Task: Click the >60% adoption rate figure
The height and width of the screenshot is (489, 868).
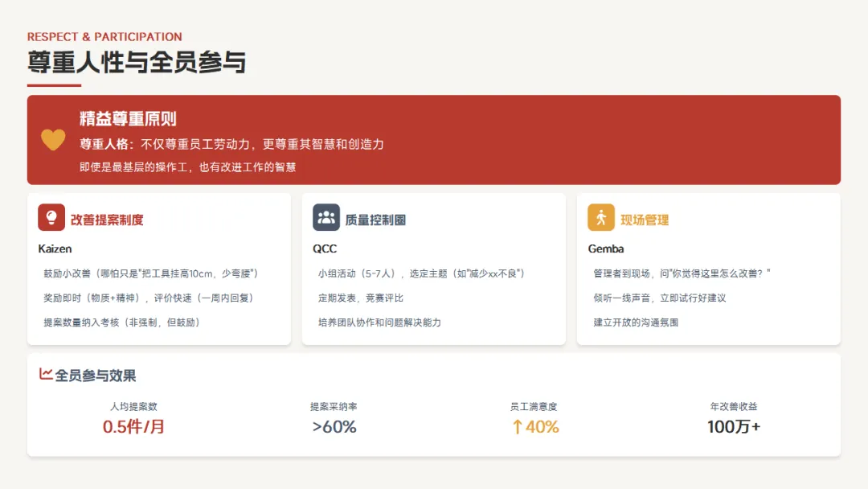Action: 334,427
